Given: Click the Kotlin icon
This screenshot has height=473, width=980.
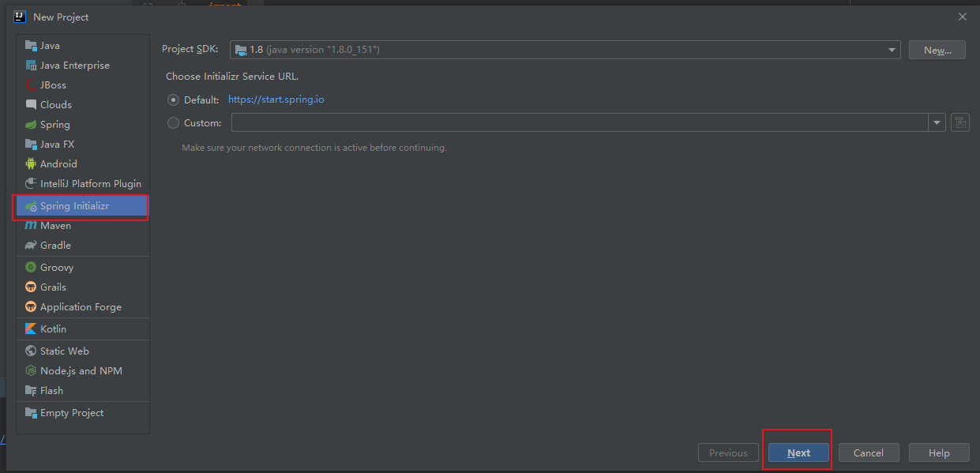Looking at the screenshot, I should [x=31, y=329].
